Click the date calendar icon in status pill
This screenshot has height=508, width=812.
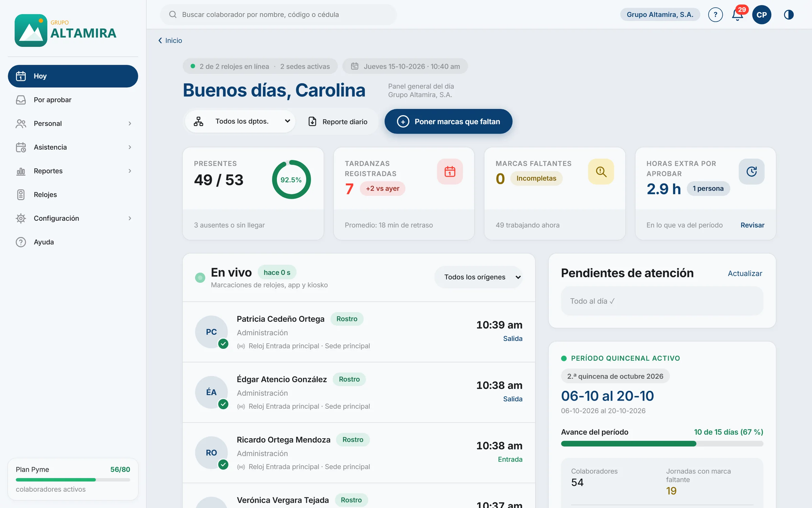pos(355,66)
